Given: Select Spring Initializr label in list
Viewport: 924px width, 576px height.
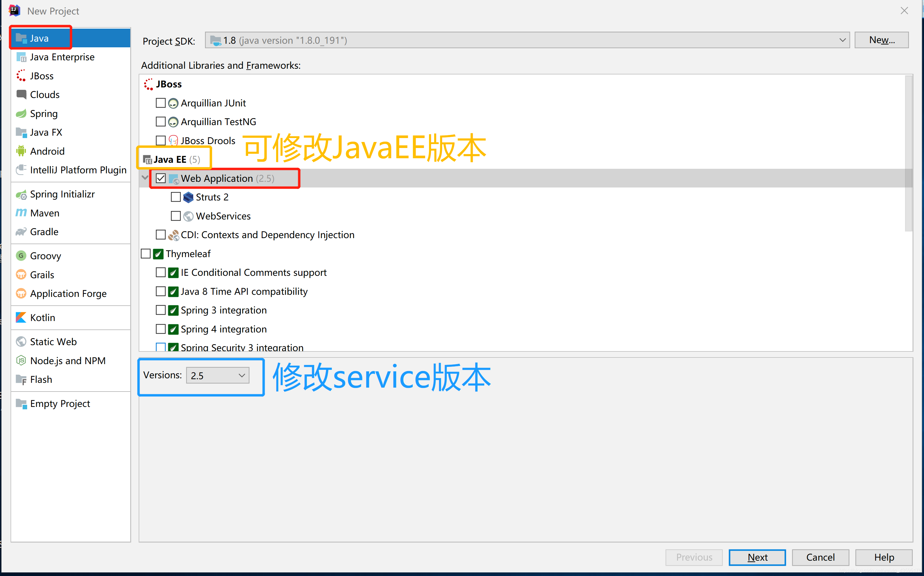Looking at the screenshot, I should [62, 194].
